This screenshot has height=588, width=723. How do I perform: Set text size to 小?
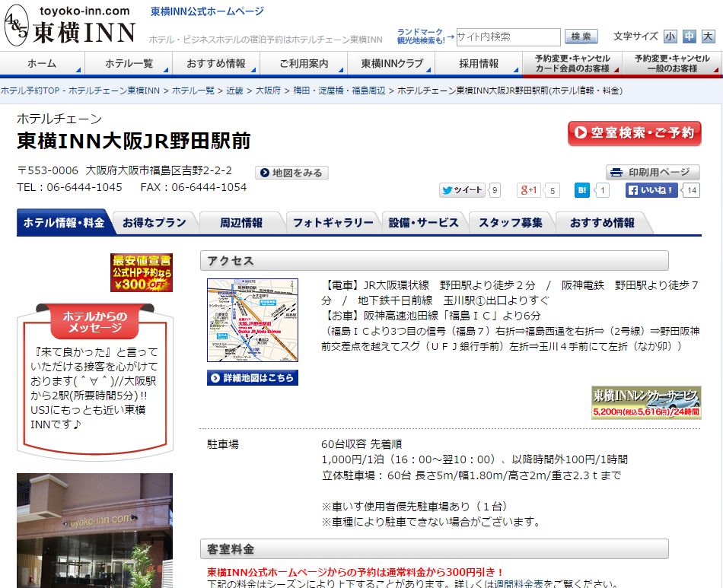(x=670, y=37)
